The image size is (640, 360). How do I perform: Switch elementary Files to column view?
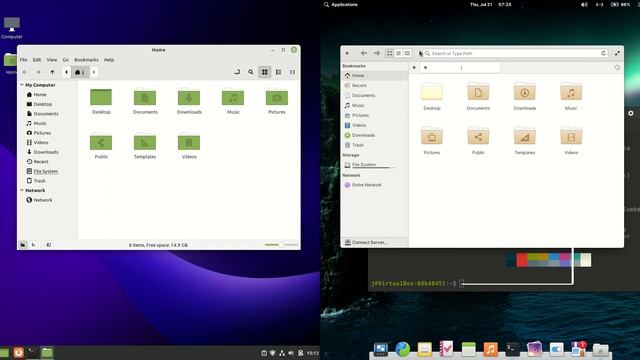[x=407, y=53]
